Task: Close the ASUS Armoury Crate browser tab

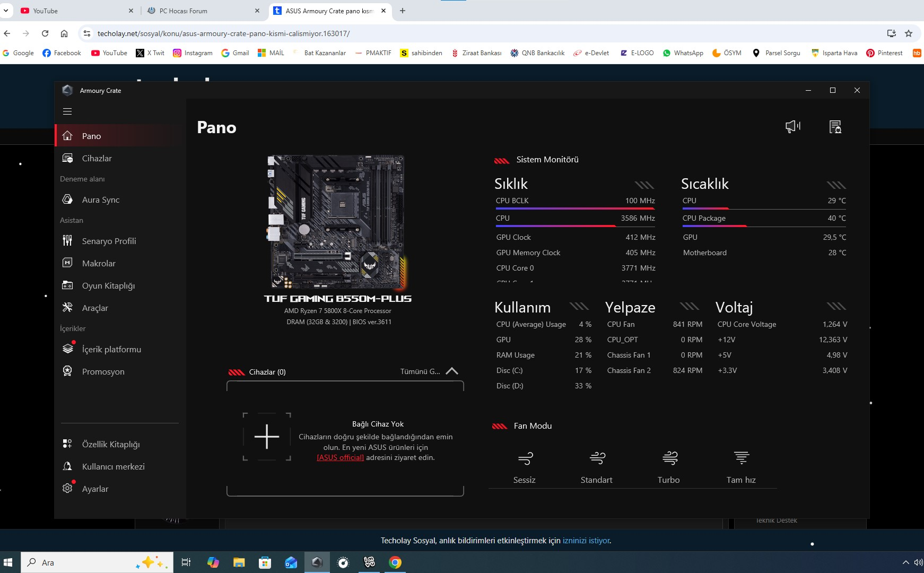Action: tap(383, 11)
